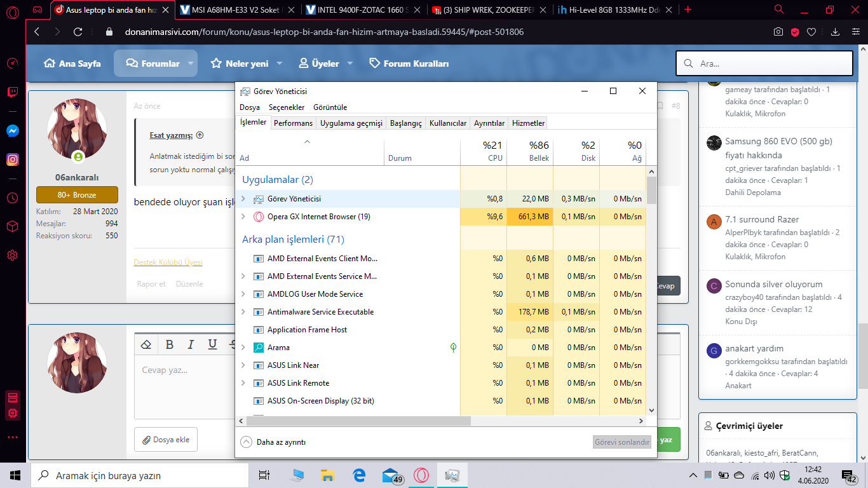Image resolution: width=868 pixels, height=488 pixels.
Task: Click browser reload button
Action: click(78, 32)
